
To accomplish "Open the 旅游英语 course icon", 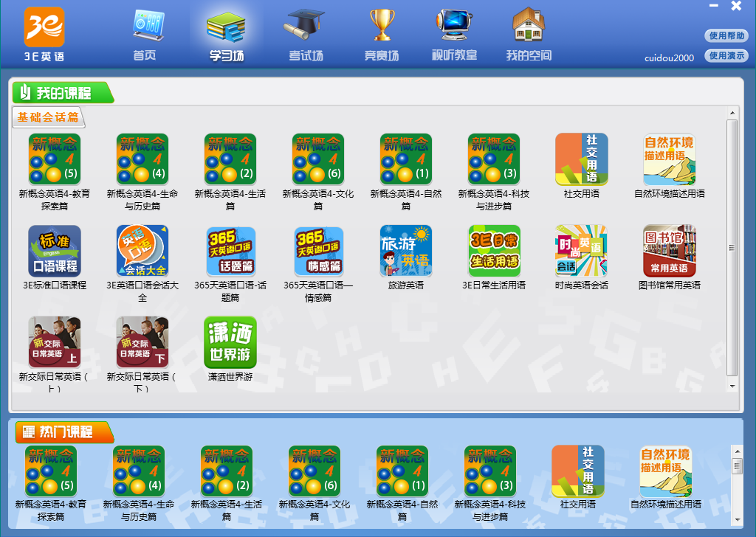I will (406, 252).
